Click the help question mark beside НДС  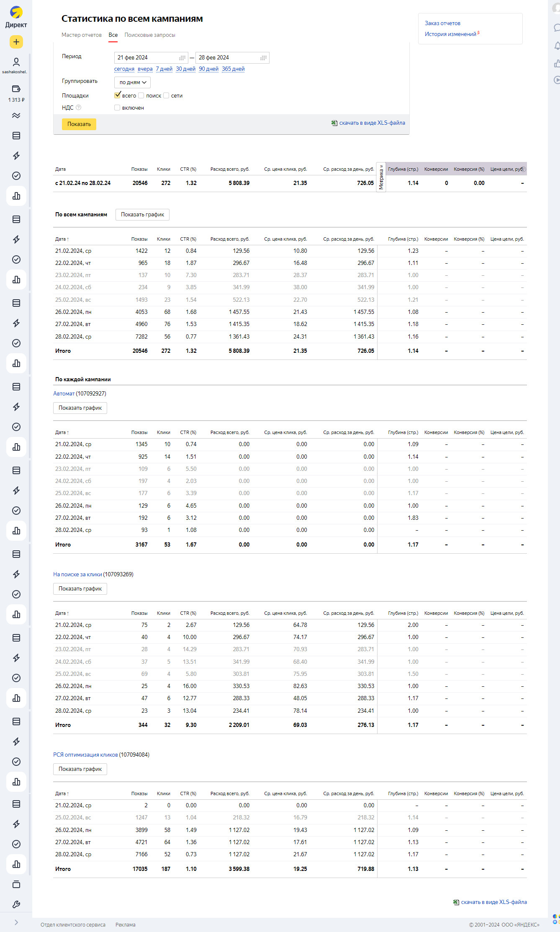coord(78,108)
